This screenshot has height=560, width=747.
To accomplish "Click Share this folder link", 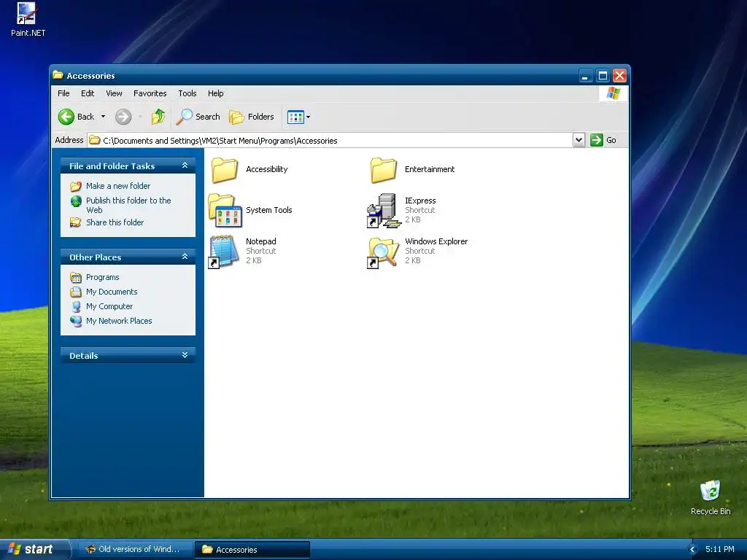I will click(x=115, y=222).
